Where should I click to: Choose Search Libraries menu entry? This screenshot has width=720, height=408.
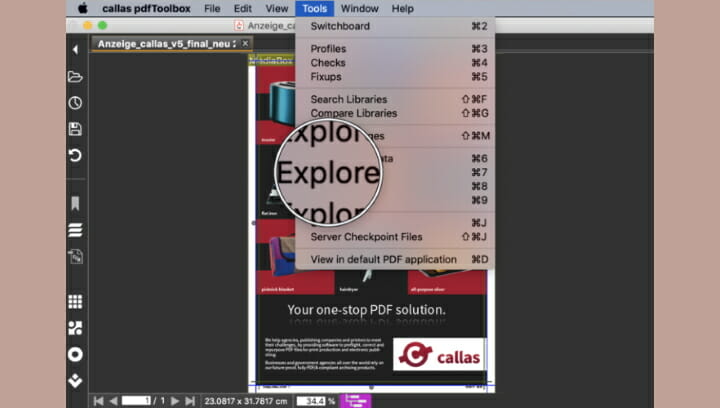click(395, 99)
